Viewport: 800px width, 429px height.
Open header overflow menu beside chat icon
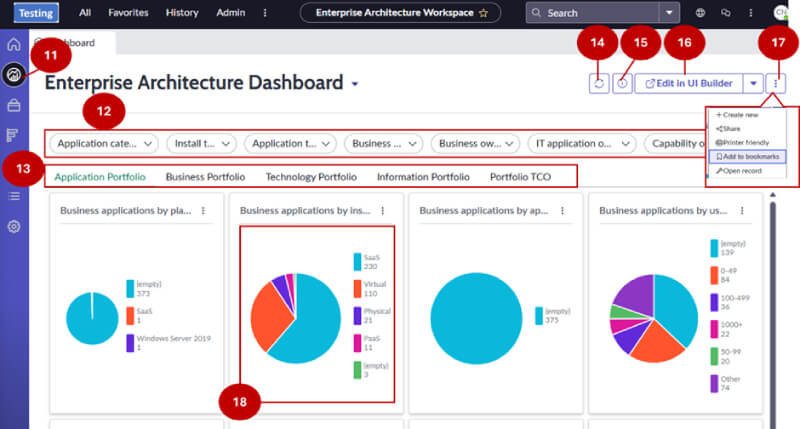point(751,13)
